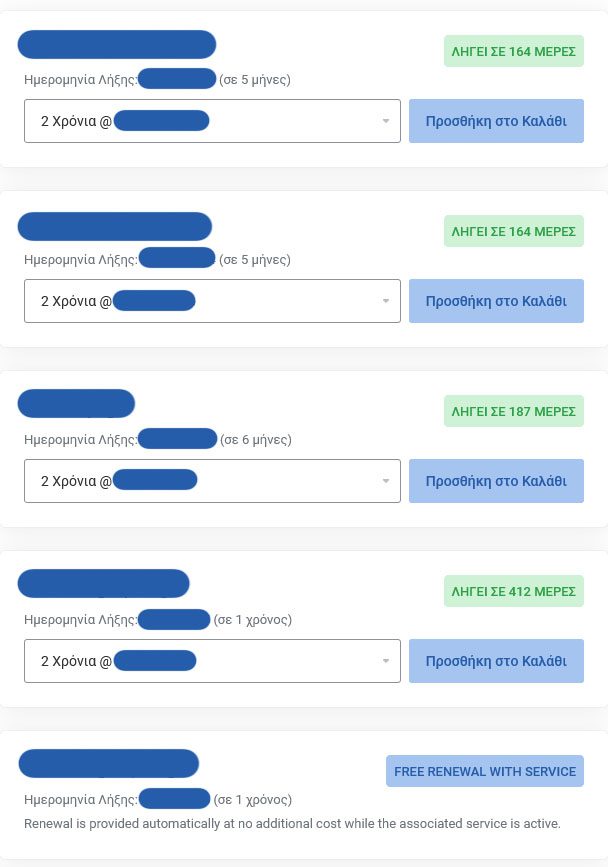The width and height of the screenshot is (608, 867).
Task: Click the domain name heading above '(σε 6 μήνες)'
Action: tap(76, 404)
